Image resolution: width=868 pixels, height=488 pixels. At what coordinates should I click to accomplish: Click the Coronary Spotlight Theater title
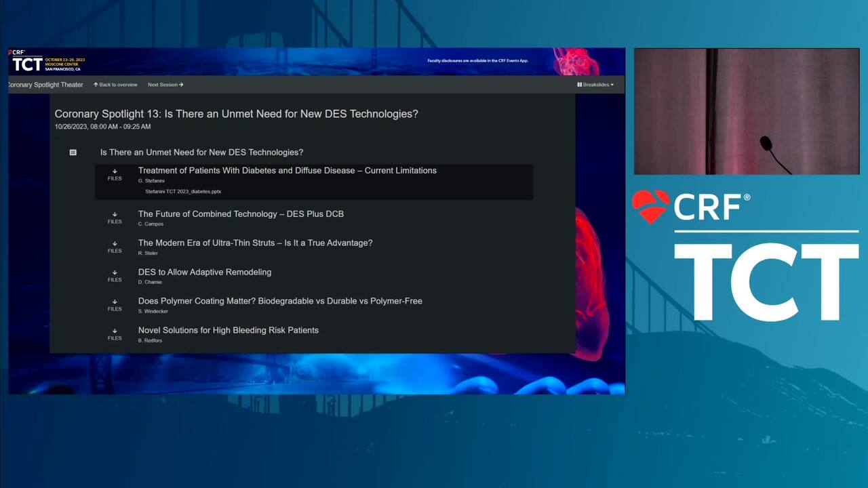[x=45, y=85]
